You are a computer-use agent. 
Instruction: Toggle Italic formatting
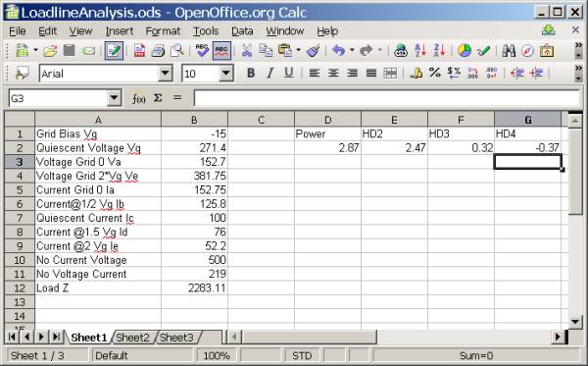pyautogui.click(x=270, y=73)
